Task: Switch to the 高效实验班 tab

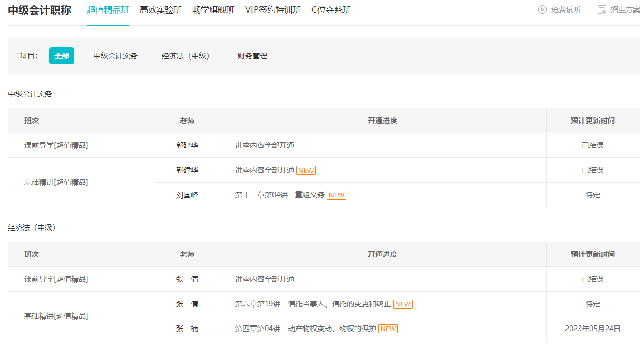Action: pyautogui.click(x=161, y=10)
